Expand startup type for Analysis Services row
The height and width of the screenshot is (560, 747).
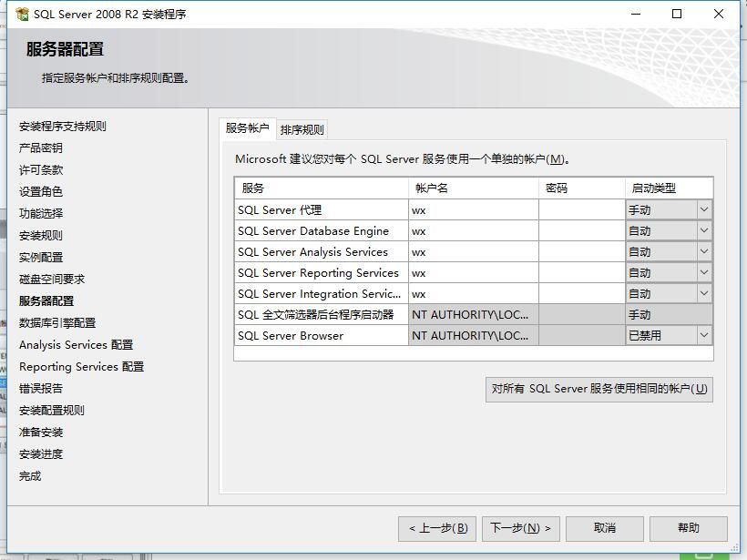tap(704, 251)
